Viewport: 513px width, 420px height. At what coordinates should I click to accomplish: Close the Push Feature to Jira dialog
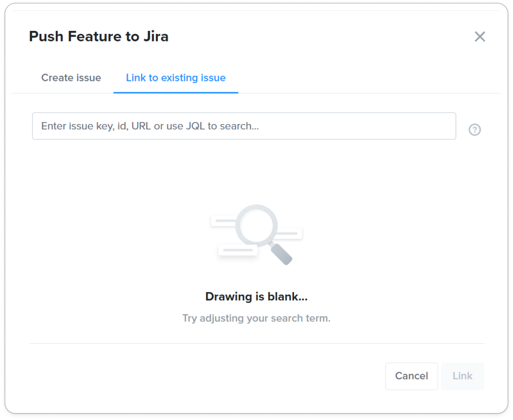pos(480,37)
